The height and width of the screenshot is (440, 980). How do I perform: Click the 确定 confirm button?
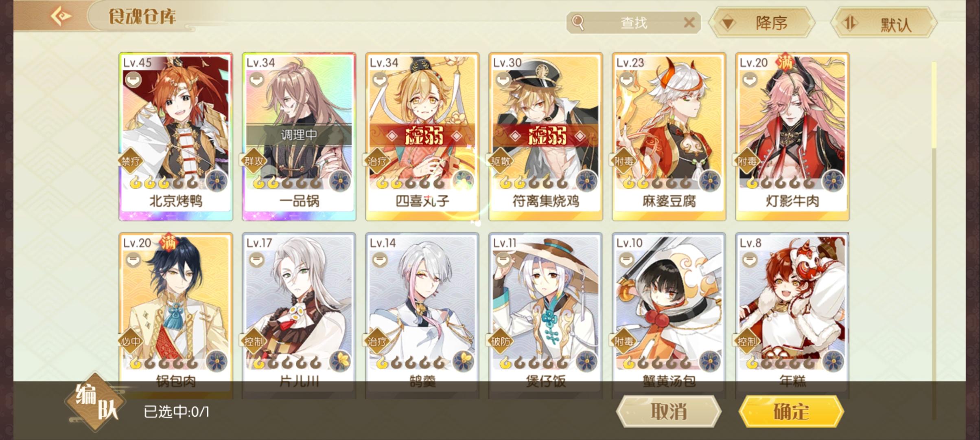(x=791, y=411)
